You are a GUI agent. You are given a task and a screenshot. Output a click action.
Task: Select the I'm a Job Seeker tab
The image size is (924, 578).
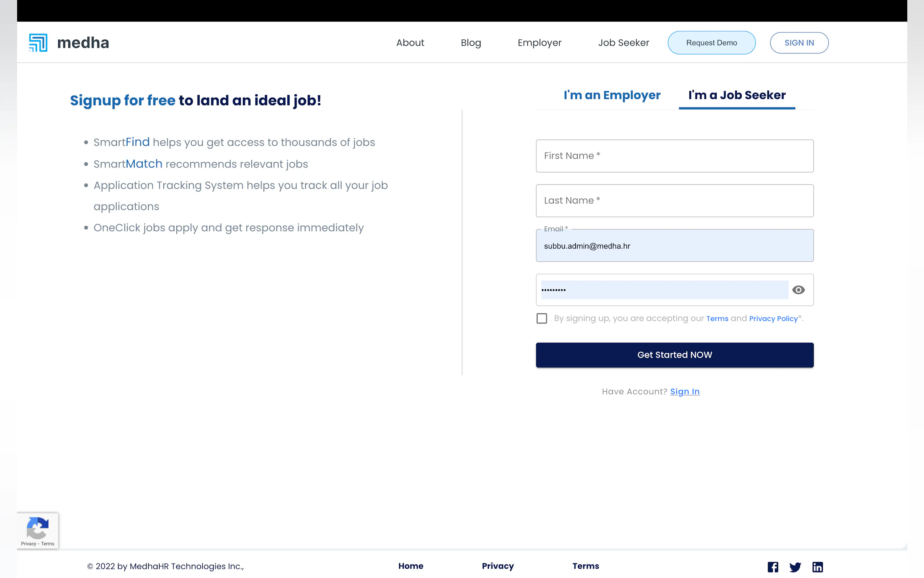pos(737,95)
